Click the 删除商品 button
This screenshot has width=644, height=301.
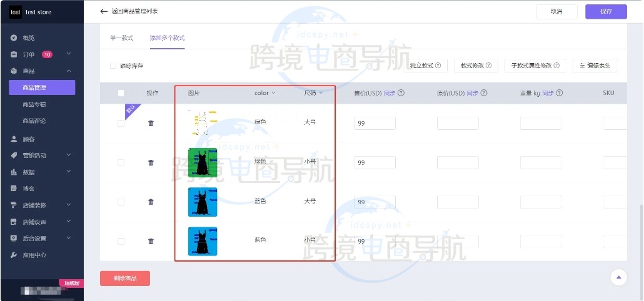point(125,279)
